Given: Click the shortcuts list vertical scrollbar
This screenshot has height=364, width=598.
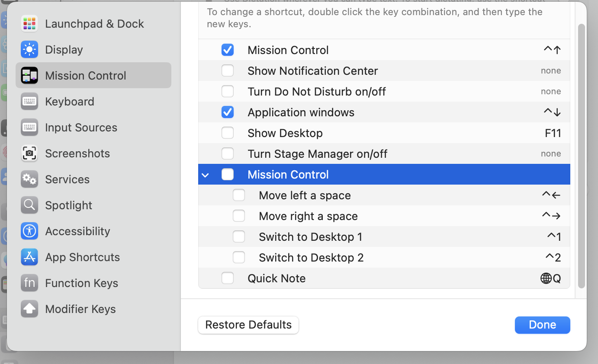Looking at the screenshot, I should coord(581,156).
